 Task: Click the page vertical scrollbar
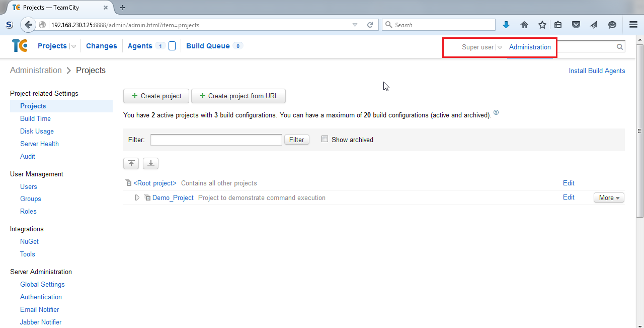pos(639,131)
